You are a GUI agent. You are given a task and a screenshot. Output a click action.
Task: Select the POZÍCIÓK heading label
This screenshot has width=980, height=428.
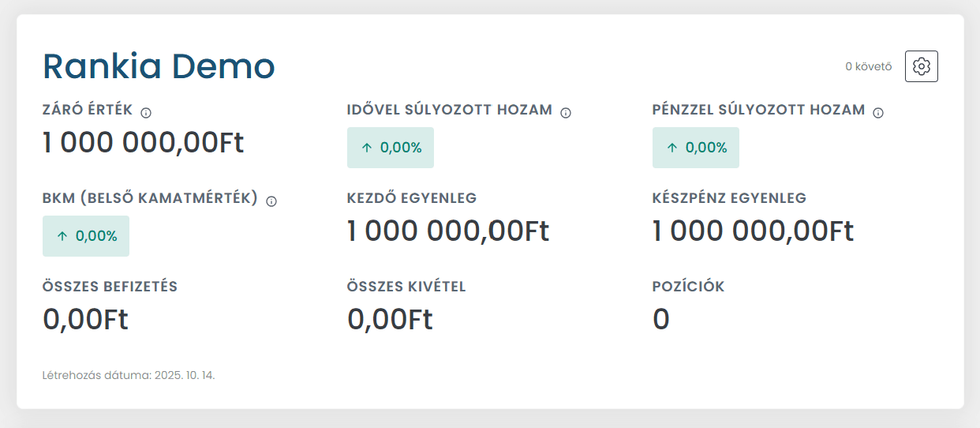point(688,287)
